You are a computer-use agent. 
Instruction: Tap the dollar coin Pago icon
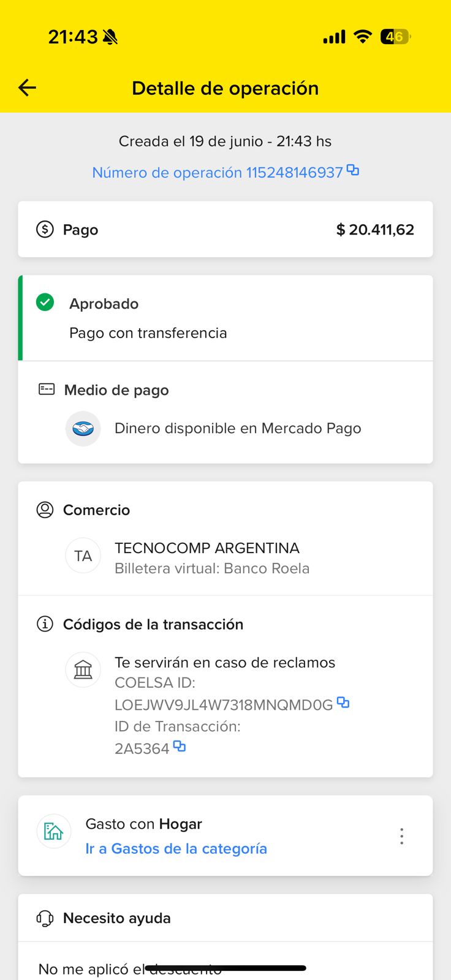pos(45,230)
